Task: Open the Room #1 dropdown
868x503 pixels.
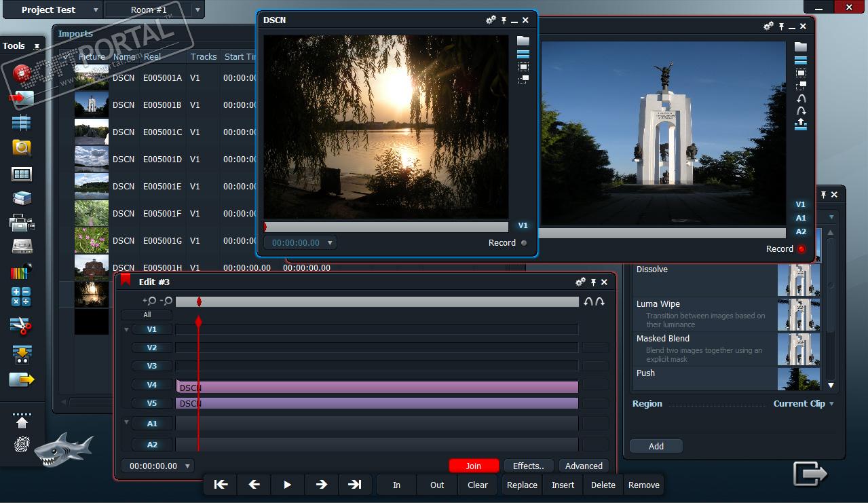Action: 197,10
